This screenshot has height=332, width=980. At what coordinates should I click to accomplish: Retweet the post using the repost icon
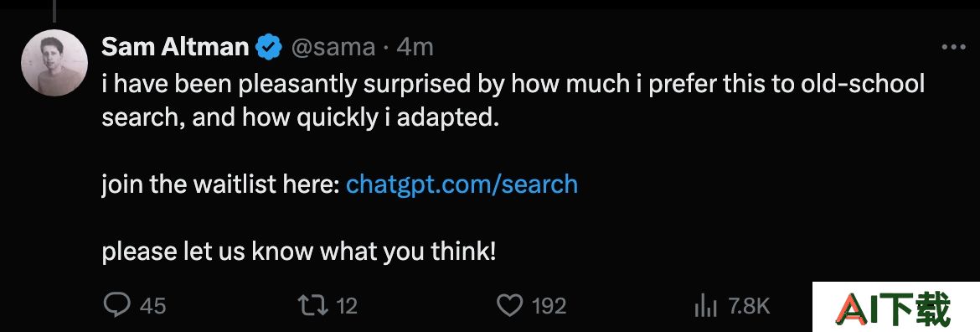312,305
